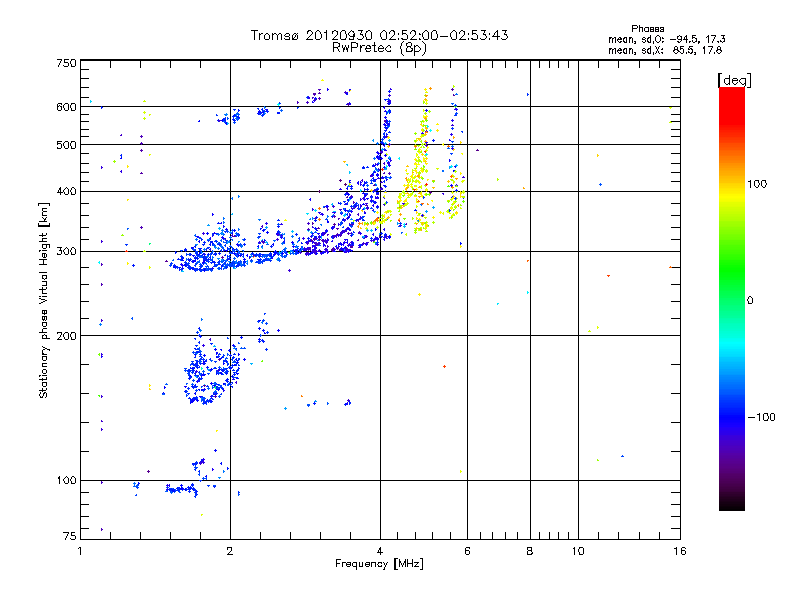Click the y-axis label '75'
Image resolution: width=800 pixels, height=600 pixels.
coord(70,536)
